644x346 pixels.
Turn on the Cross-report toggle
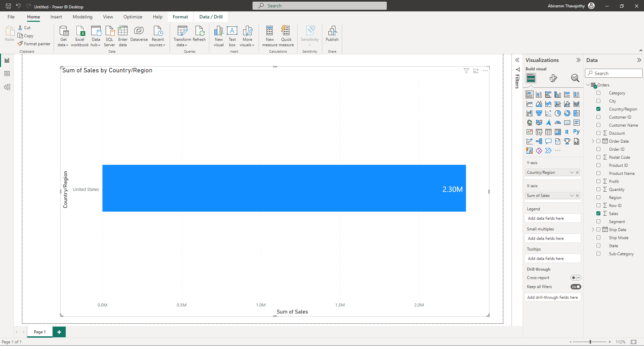(x=576, y=278)
